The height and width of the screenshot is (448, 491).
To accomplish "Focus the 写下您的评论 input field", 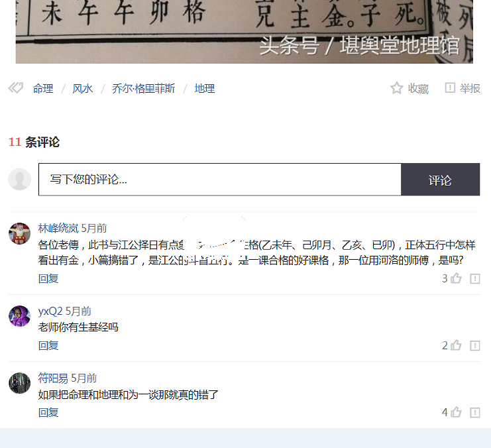I will 220,180.
